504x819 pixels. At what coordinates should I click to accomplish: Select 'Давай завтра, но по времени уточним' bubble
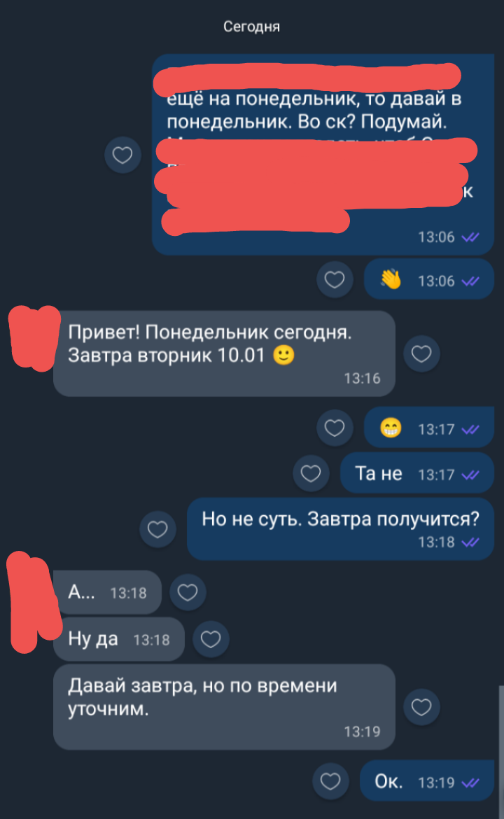(x=224, y=707)
